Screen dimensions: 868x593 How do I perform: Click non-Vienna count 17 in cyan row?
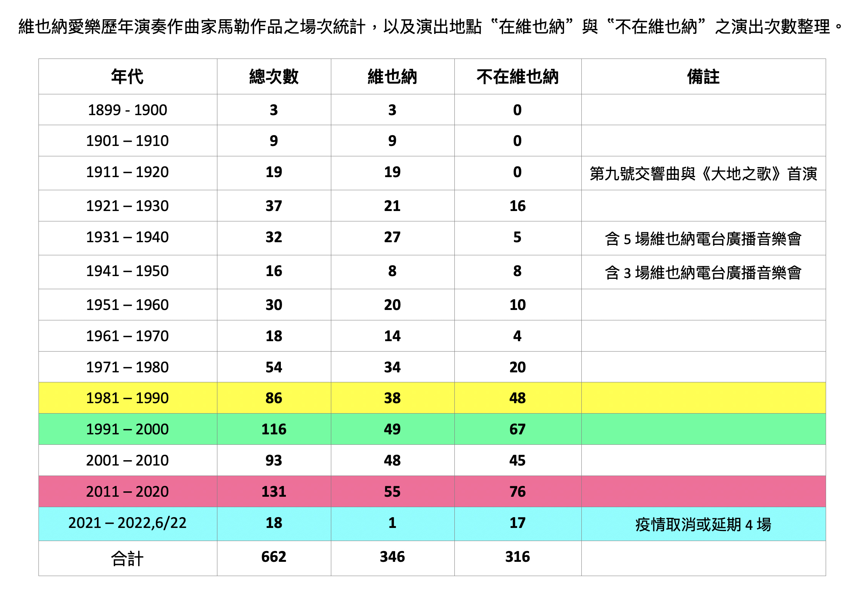[517, 523]
